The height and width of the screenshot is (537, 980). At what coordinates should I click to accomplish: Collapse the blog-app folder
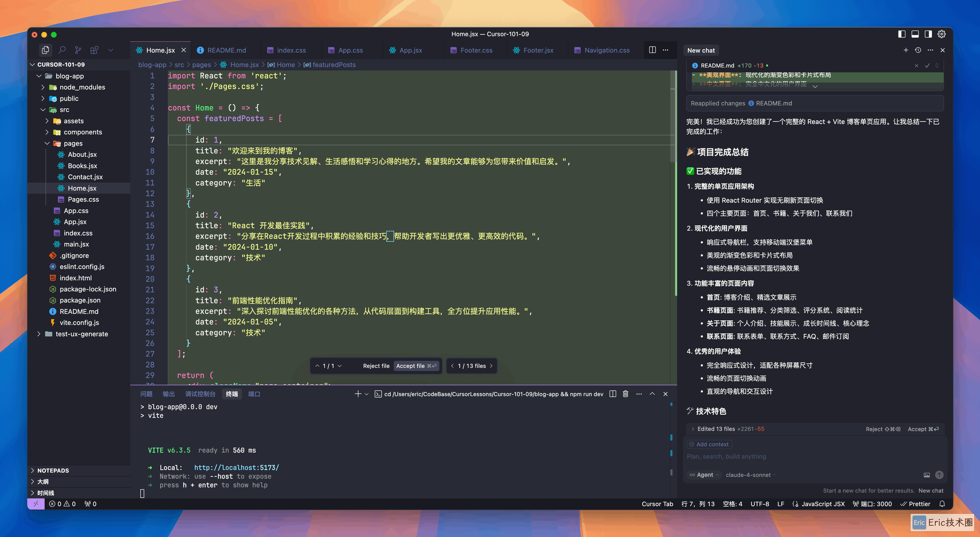[x=39, y=76]
